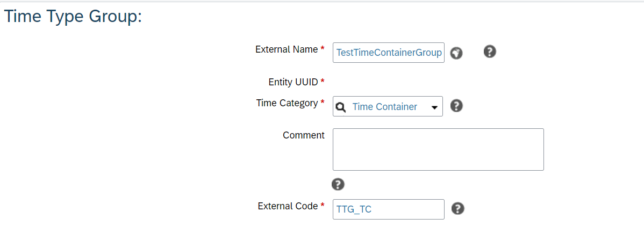
Task: Focus the External Name input field
Action: pos(389,53)
